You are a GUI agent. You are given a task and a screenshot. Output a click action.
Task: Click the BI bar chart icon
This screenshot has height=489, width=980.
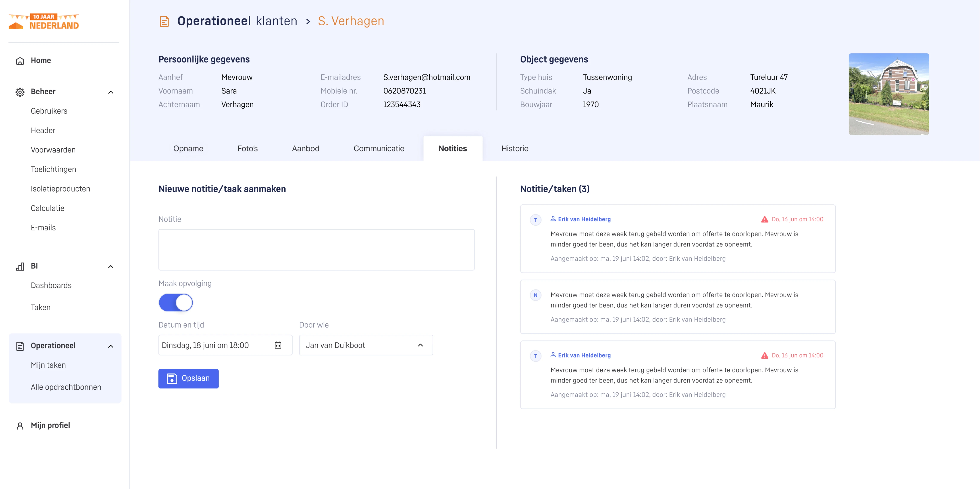[20, 266]
